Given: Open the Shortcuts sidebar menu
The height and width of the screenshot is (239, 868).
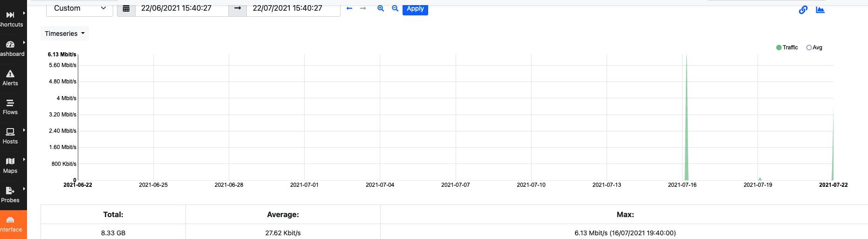Looking at the screenshot, I should (x=11, y=20).
